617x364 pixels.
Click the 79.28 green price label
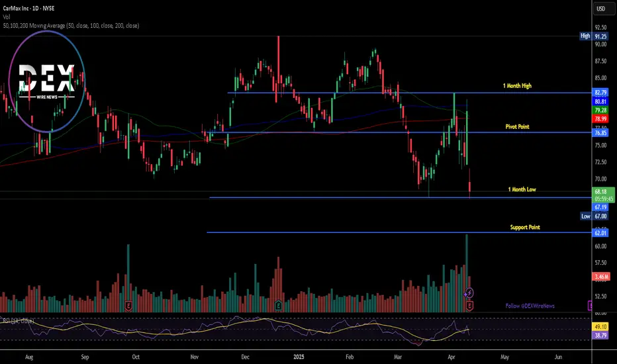click(600, 110)
